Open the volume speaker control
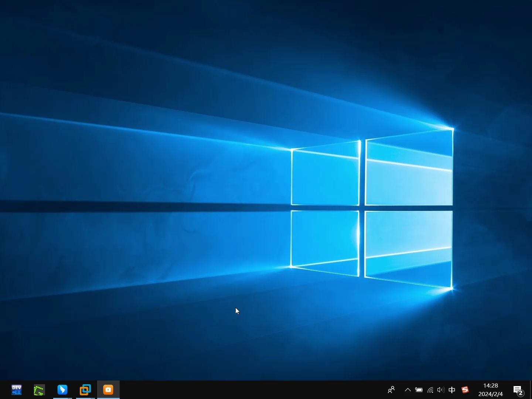The image size is (532, 399). (x=440, y=390)
